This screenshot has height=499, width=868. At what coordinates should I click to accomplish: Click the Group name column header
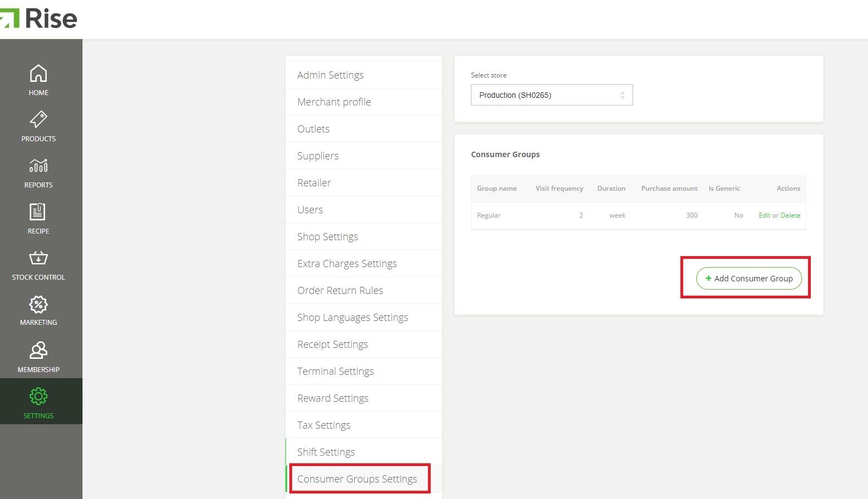pyautogui.click(x=497, y=188)
